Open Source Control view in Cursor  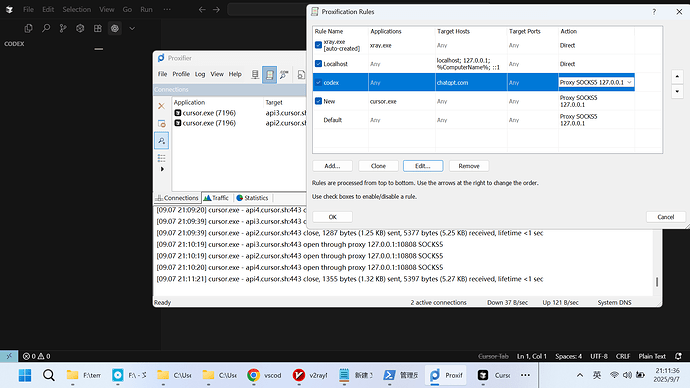tap(63, 29)
